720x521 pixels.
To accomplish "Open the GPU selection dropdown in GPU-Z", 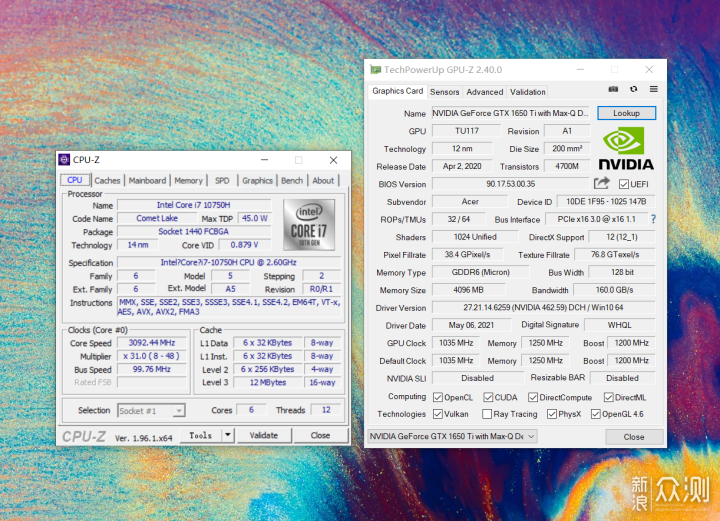I will 452,436.
